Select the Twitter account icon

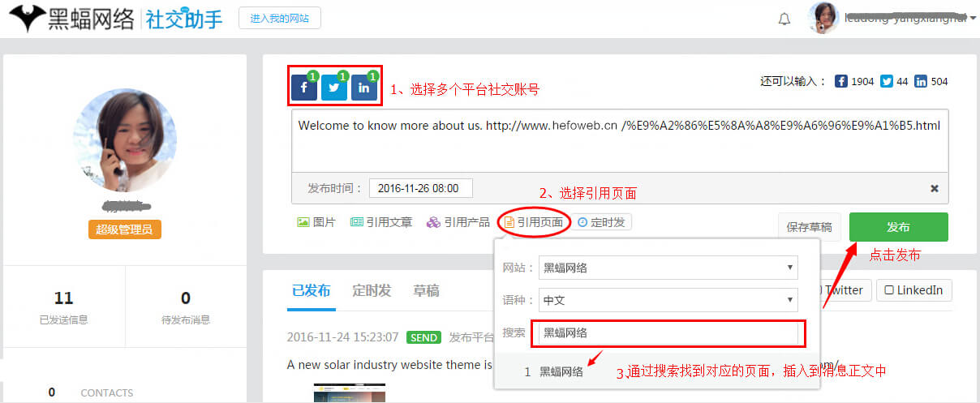[334, 88]
